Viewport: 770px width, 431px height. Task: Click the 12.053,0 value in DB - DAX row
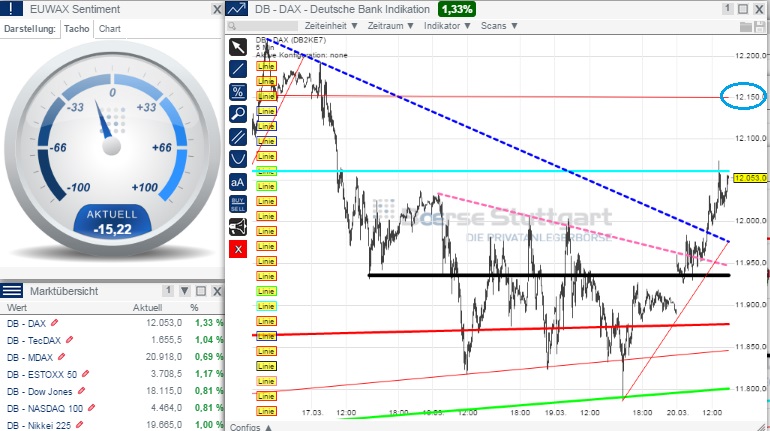coord(164,323)
